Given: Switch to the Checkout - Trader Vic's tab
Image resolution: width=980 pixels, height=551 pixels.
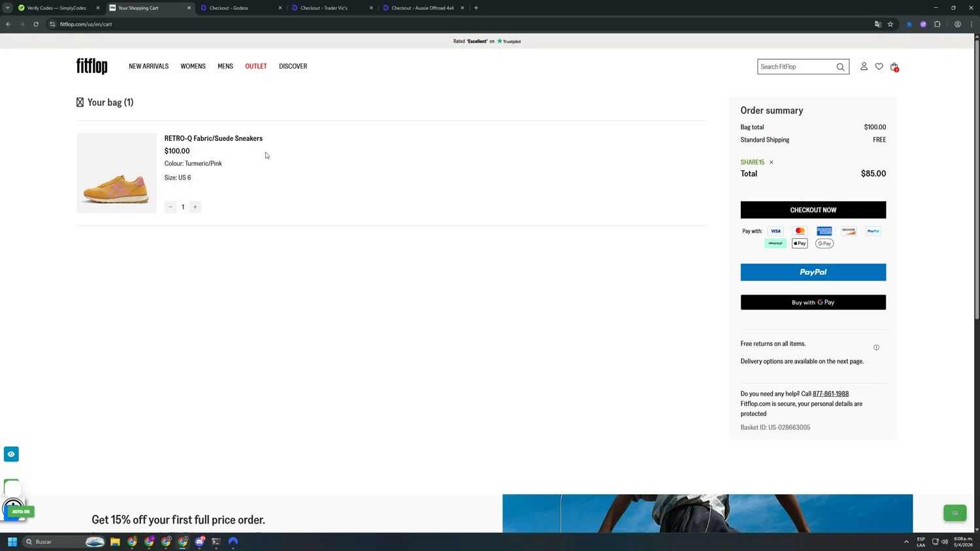Looking at the screenshot, I should pos(333,8).
